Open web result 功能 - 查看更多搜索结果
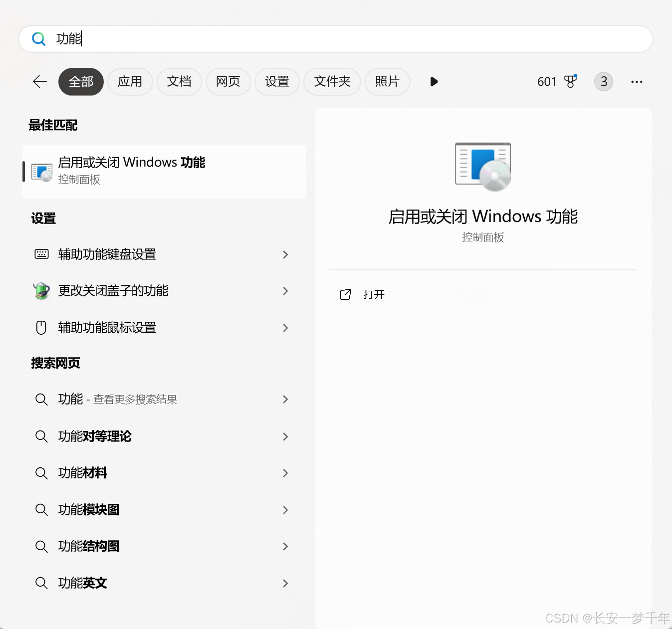Viewport: 672px width, 629px height. 164,399
